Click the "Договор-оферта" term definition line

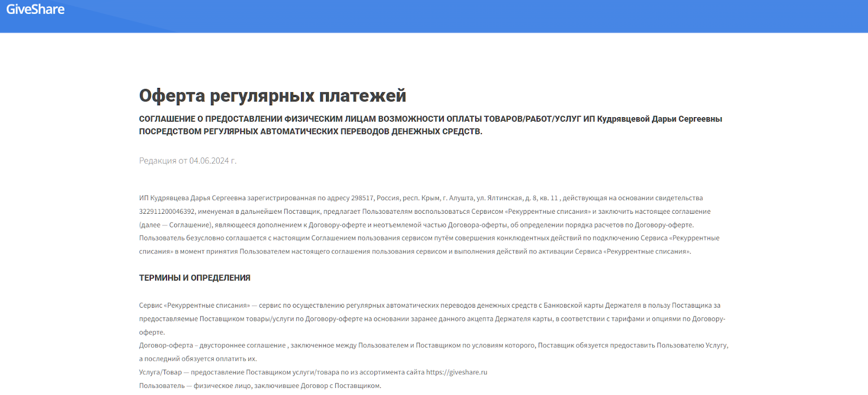pos(166,345)
